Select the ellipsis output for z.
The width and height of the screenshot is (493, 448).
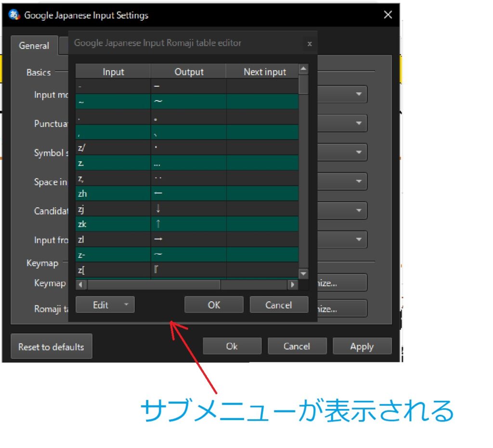pyautogui.click(x=189, y=163)
